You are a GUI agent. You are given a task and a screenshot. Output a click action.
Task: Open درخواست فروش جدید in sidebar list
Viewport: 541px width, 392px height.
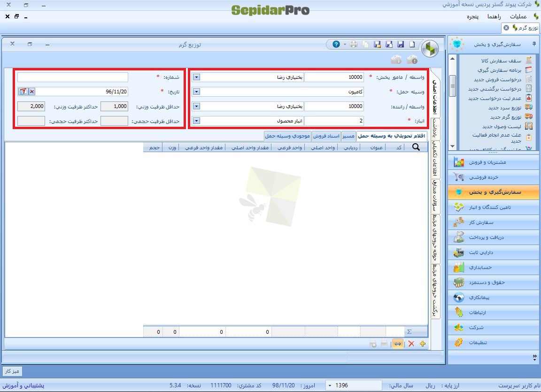497,80
